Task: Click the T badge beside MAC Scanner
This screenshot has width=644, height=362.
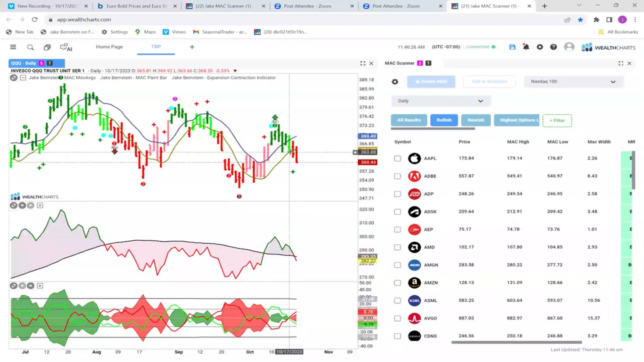Action: point(428,63)
